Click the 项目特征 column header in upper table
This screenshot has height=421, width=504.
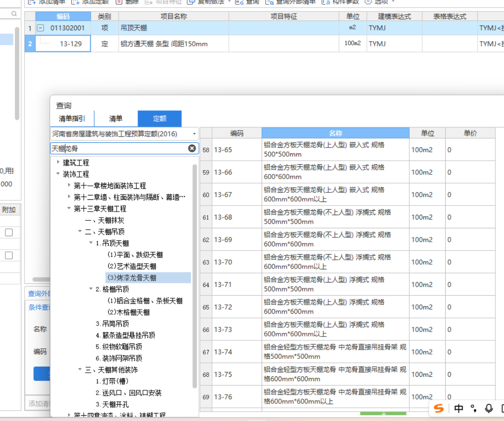pos(284,16)
